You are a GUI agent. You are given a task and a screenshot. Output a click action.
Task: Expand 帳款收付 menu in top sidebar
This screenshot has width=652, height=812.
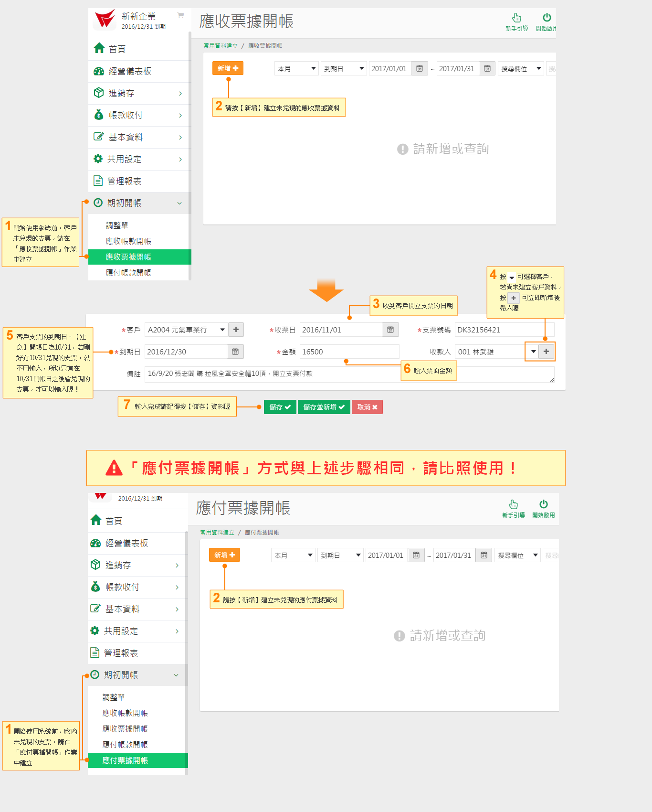coord(139,115)
